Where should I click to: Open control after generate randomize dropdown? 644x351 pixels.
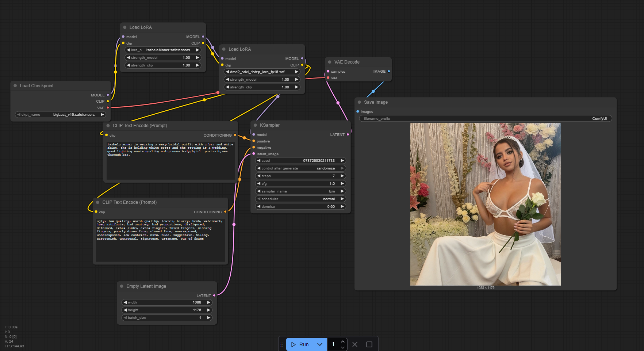(300, 168)
